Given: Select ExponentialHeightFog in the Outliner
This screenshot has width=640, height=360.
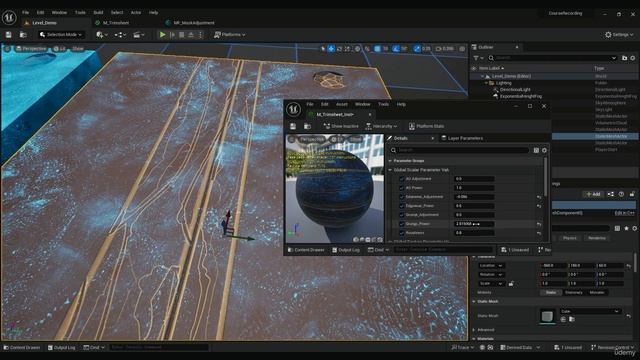Looking at the screenshot, I should (x=521, y=96).
